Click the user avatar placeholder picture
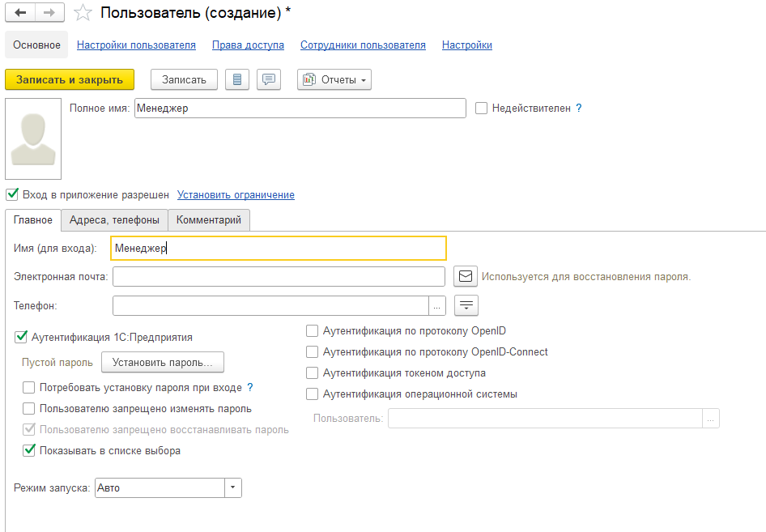766x532 pixels. pos(33,138)
